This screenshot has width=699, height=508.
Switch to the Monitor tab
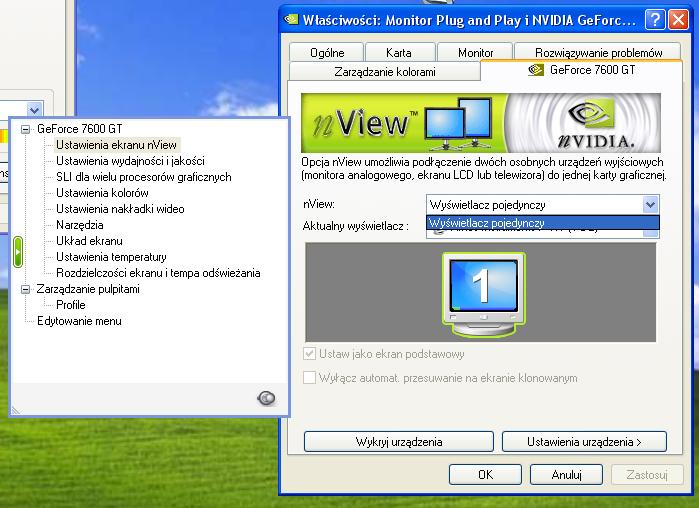pyautogui.click(x=475, y=53)
